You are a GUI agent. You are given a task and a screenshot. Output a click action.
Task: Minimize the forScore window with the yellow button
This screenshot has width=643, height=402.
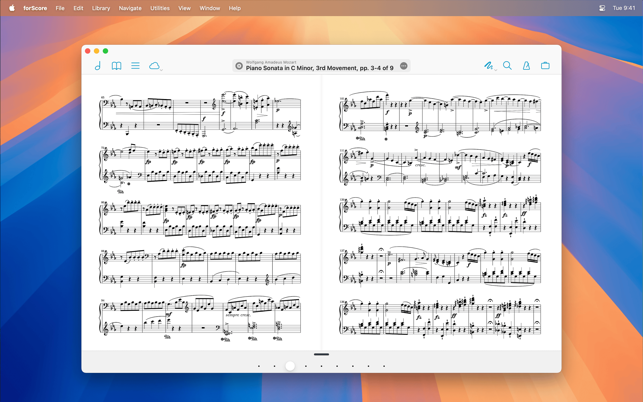click(97, 51)
